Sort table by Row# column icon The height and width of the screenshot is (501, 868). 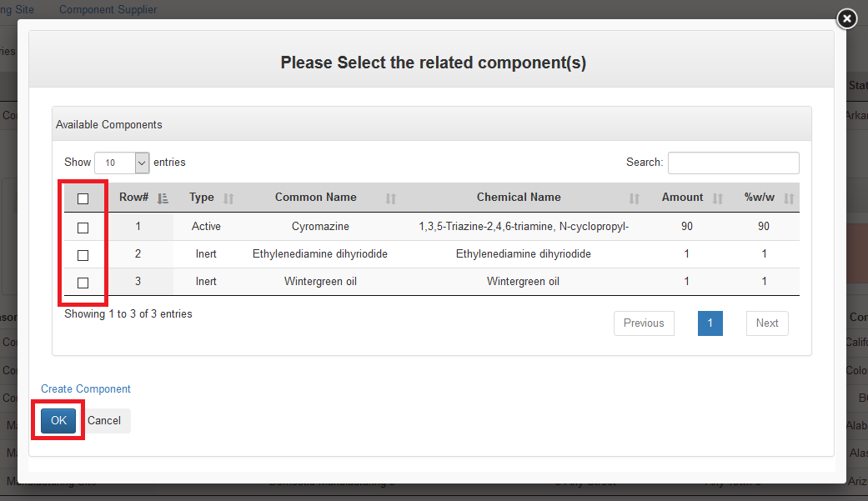[x=163, y=198]
